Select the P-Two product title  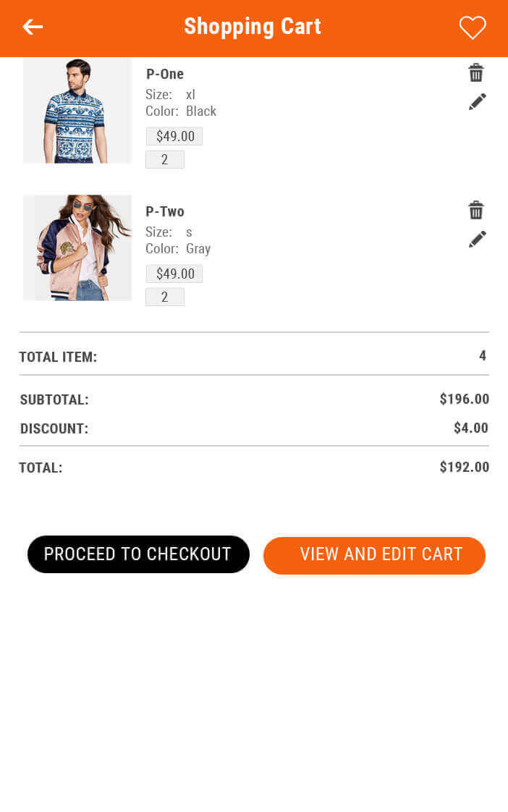point(165,211)
